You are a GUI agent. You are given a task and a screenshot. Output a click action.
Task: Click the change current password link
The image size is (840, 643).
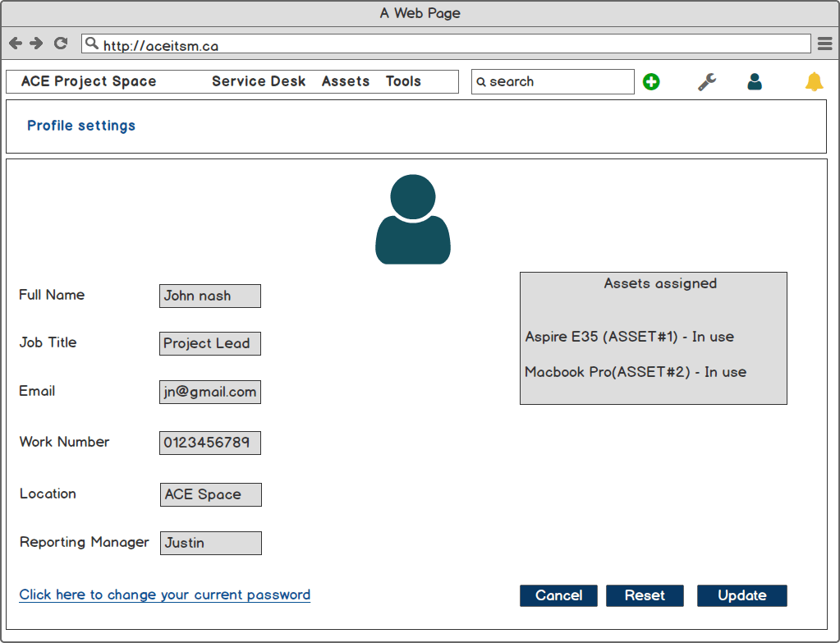pyautogui.click(x=164, y=595)
